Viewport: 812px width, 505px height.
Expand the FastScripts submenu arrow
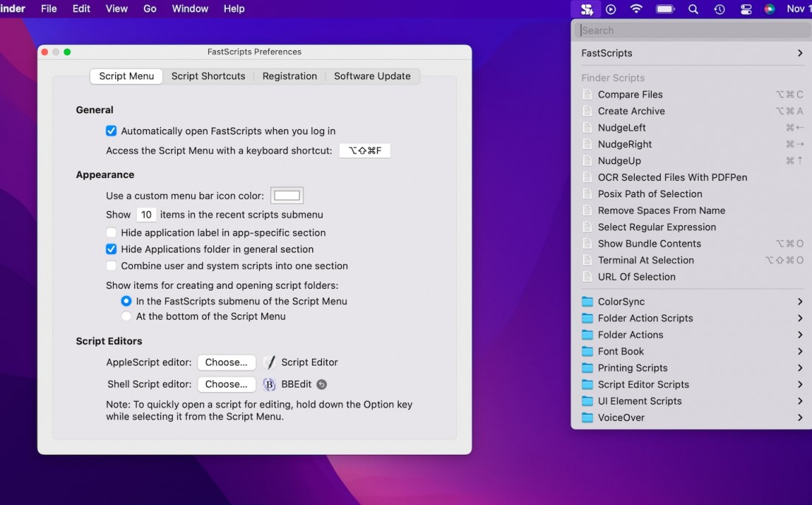799,53
